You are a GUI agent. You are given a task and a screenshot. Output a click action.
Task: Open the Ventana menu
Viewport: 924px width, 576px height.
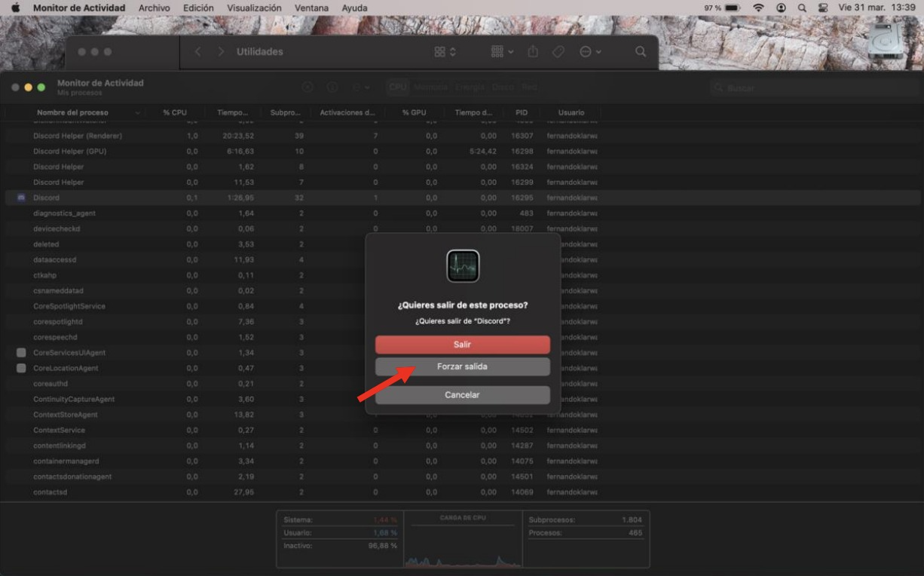(x=311, y=8)
